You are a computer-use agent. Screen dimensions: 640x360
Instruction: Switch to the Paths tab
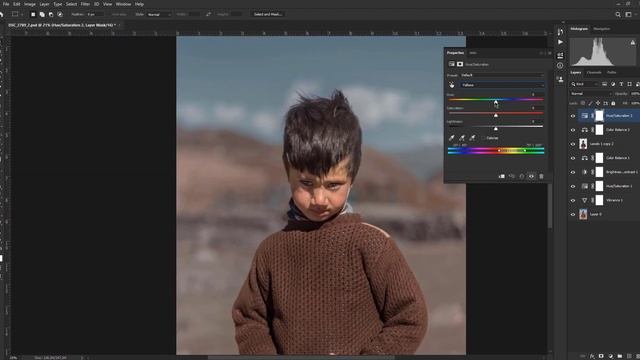pyautogui.click(x=611, y=73)
